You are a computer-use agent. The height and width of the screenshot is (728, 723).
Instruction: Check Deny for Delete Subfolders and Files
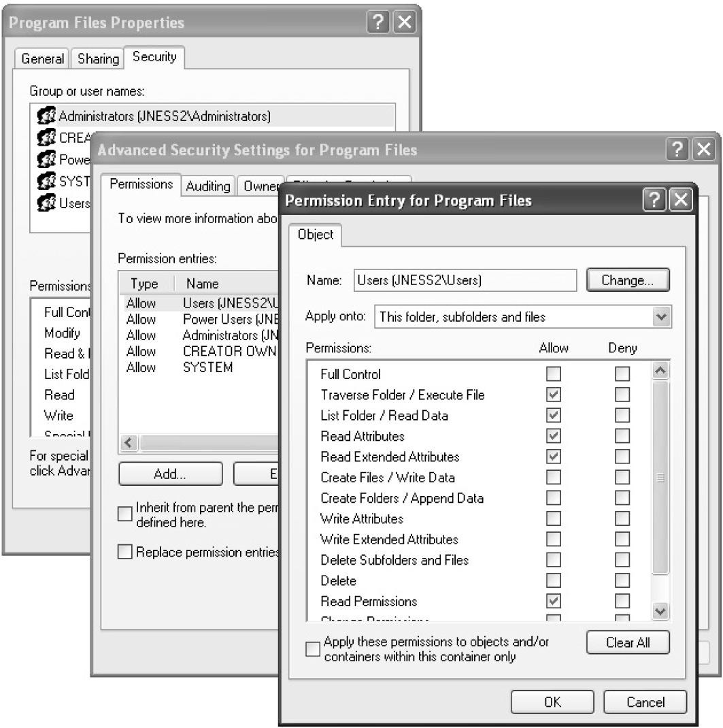[622, 560]
